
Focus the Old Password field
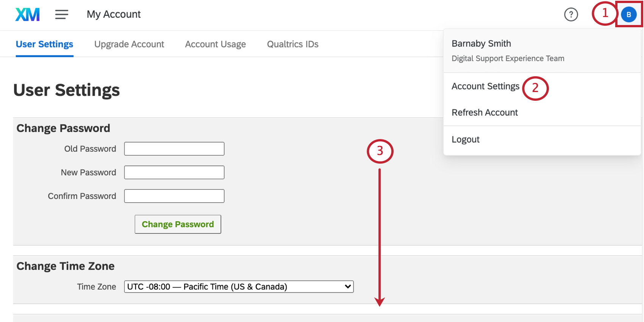[174, 149]
